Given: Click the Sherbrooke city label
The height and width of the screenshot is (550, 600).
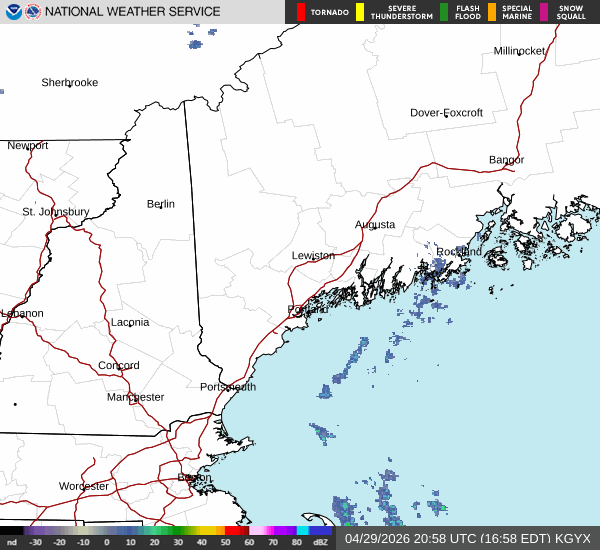Looking at the screenshot, I should pyautogui.click(x=70, y=82).
